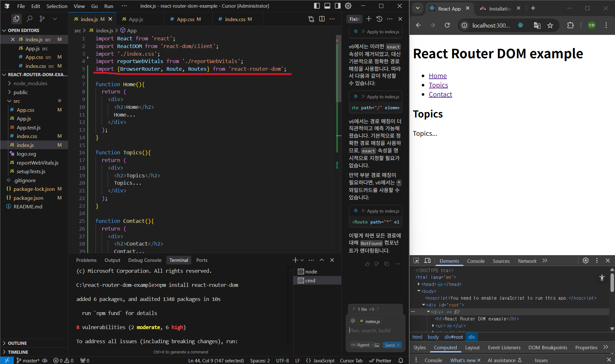The width and height of the screenshot is (615, 364).
Task: Select the node terminal session
Action: pos(317,271)
